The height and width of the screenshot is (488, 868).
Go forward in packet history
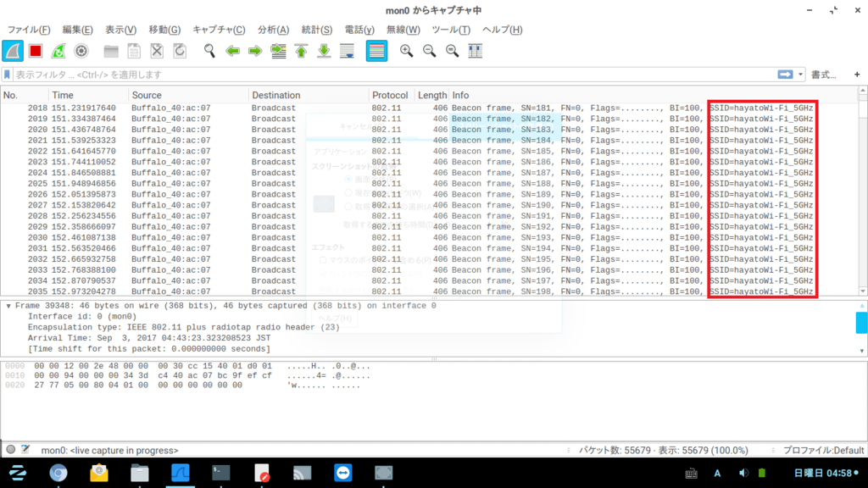tap(255, 51)
